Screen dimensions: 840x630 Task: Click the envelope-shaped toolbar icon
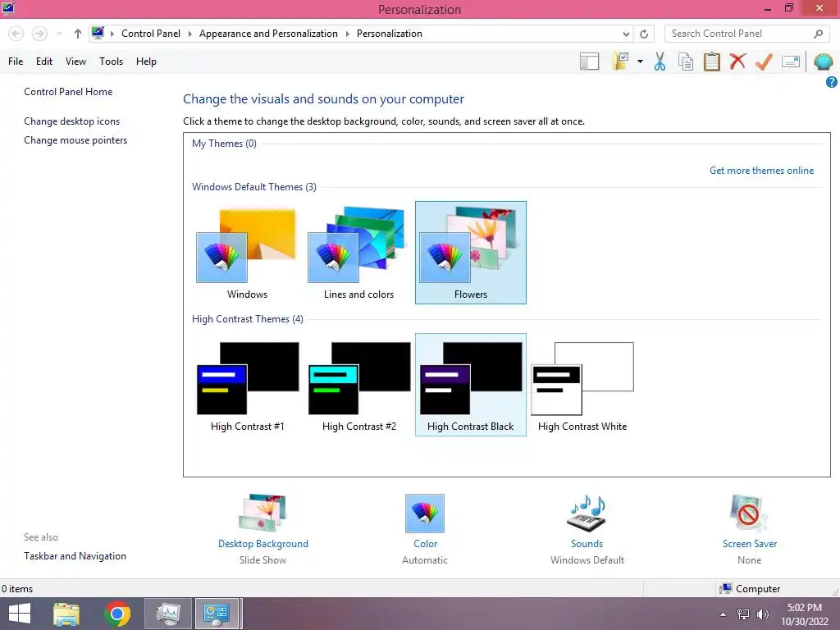[791, 62]
